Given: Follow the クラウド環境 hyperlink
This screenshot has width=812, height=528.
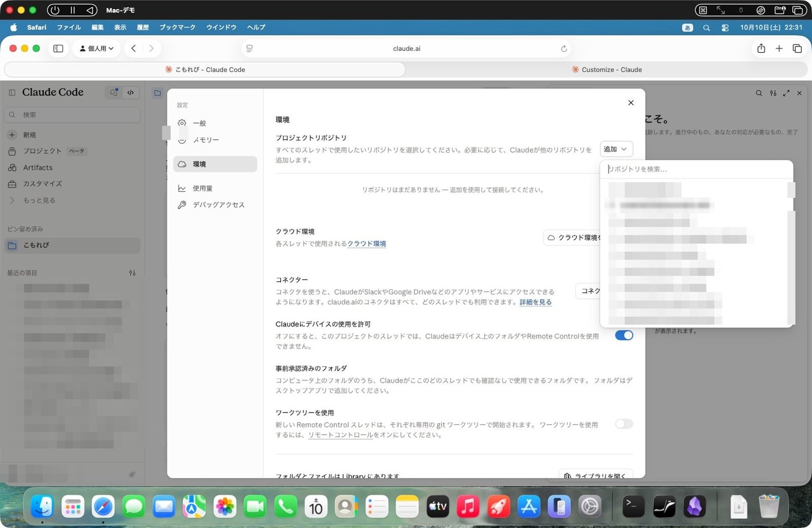Looking at the screenshot, I should click(x=366, y=244).
